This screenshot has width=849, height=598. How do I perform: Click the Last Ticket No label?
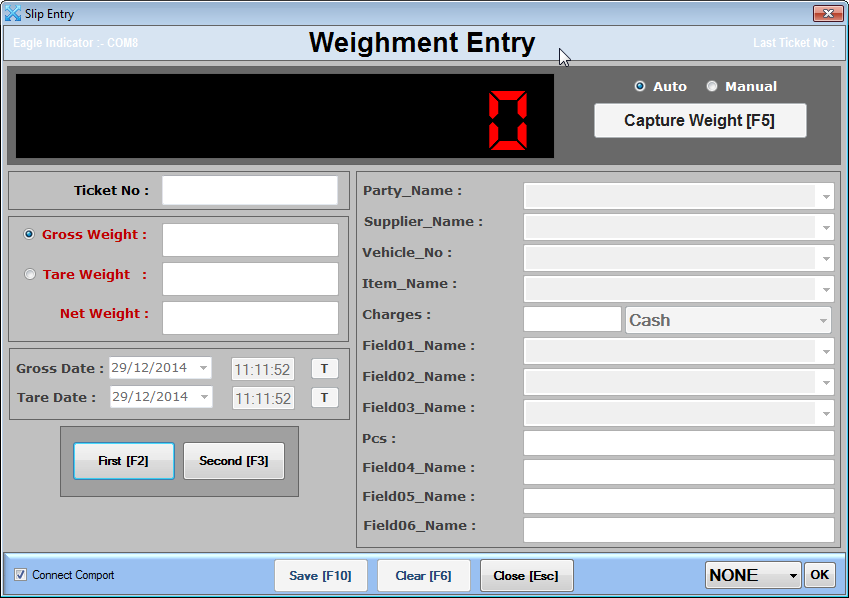pos(793,43)
